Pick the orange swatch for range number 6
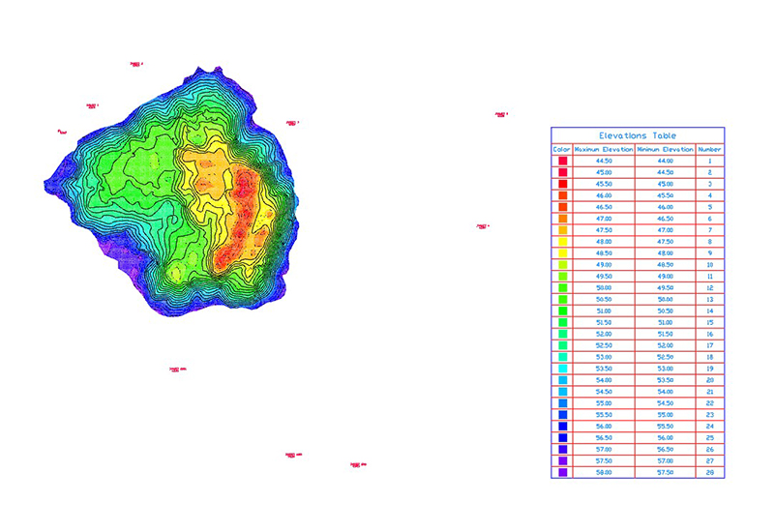The image size is (774, 532). point(561,218)
